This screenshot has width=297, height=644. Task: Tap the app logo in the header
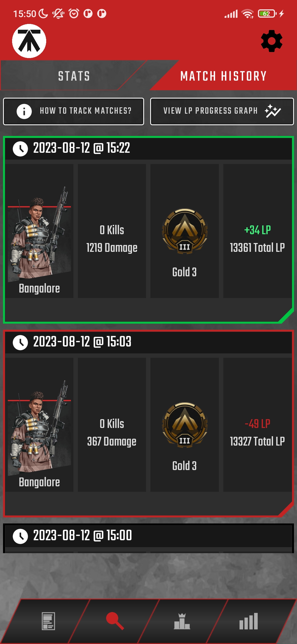29,41
